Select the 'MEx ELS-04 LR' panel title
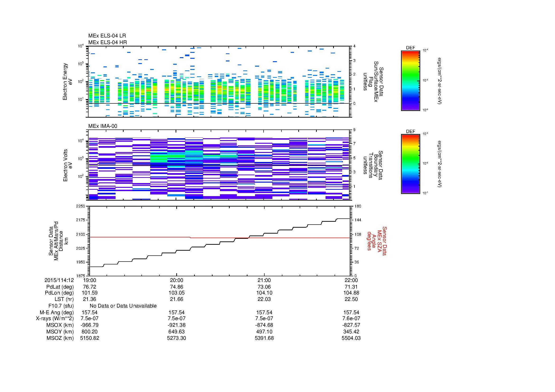The height and width of the screenshot is (392, 555). click(x=107, y=36)
